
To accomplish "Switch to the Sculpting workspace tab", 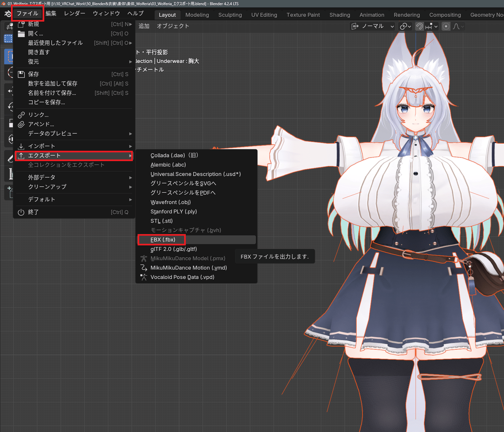I will coord(230,15).
